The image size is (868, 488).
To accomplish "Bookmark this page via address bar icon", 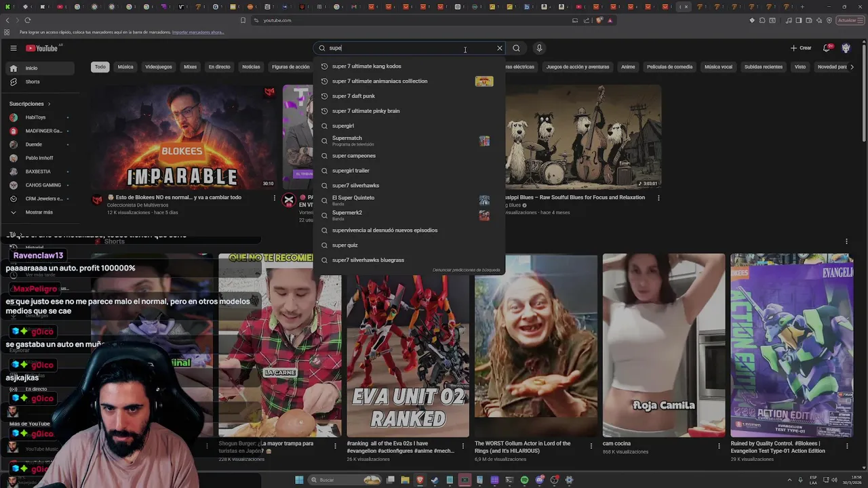I will click(x=243, y=20).
